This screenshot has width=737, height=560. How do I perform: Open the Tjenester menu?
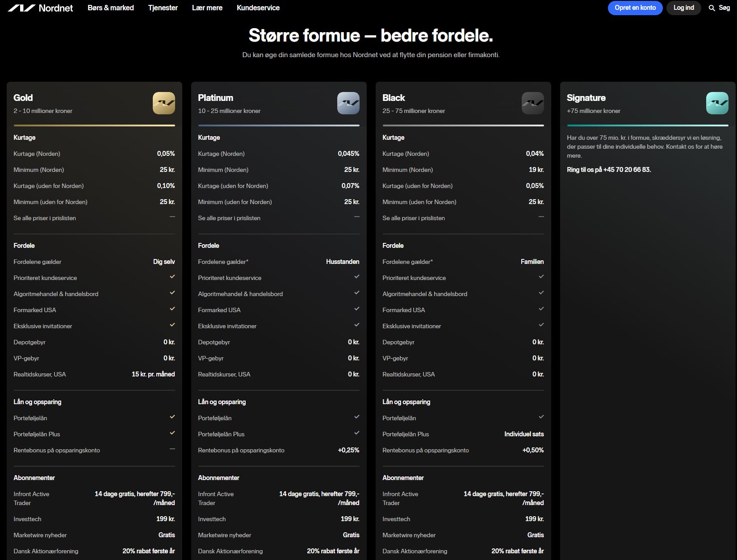(163, 8)
